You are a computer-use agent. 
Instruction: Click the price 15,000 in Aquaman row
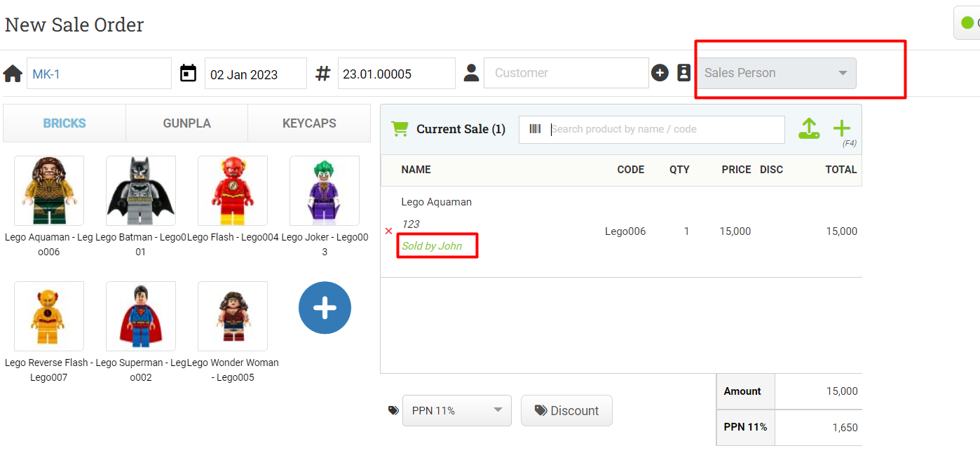(735, 231)
